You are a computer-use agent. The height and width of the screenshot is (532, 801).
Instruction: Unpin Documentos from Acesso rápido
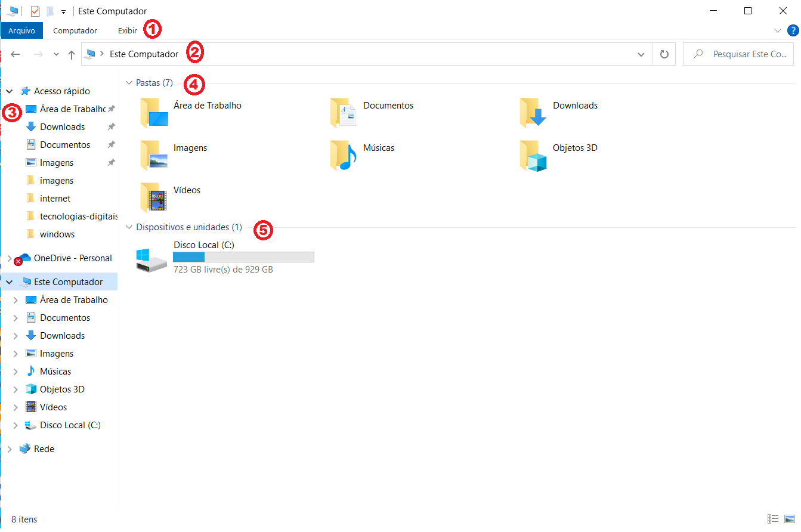pos(111,145)
